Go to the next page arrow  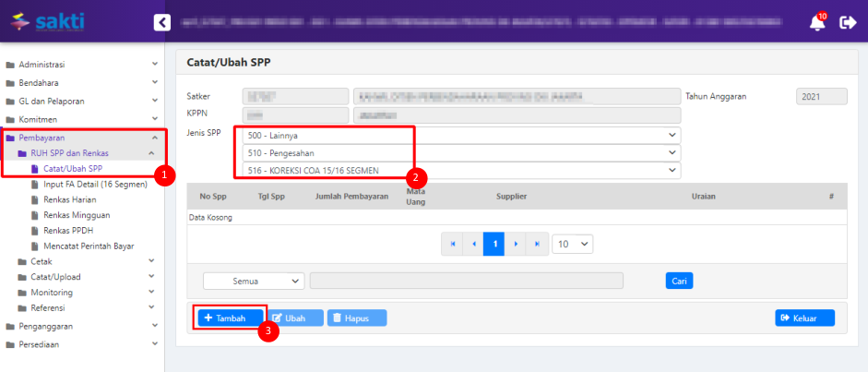[516, 244]
